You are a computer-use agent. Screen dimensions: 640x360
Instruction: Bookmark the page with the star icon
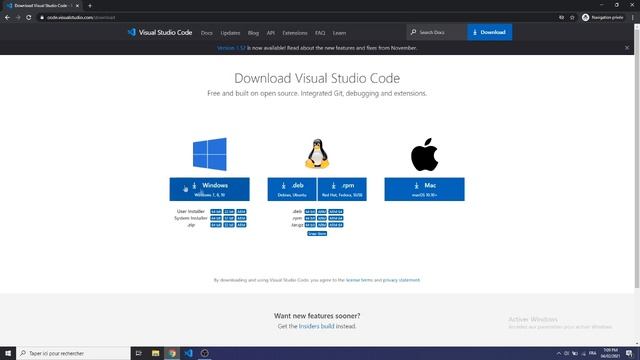tap(572, 18)
